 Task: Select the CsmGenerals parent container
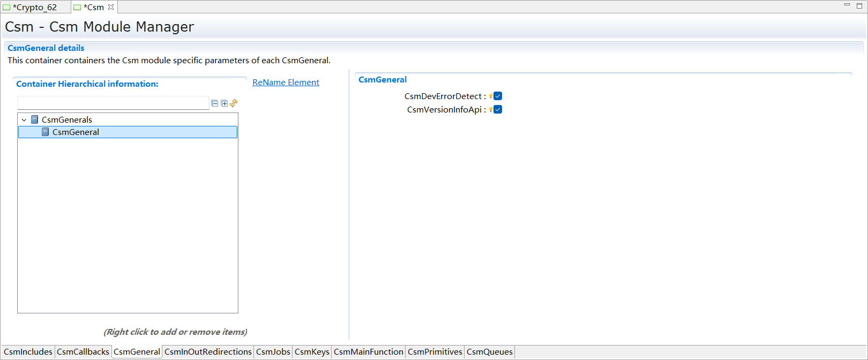(x=66, y=120)
